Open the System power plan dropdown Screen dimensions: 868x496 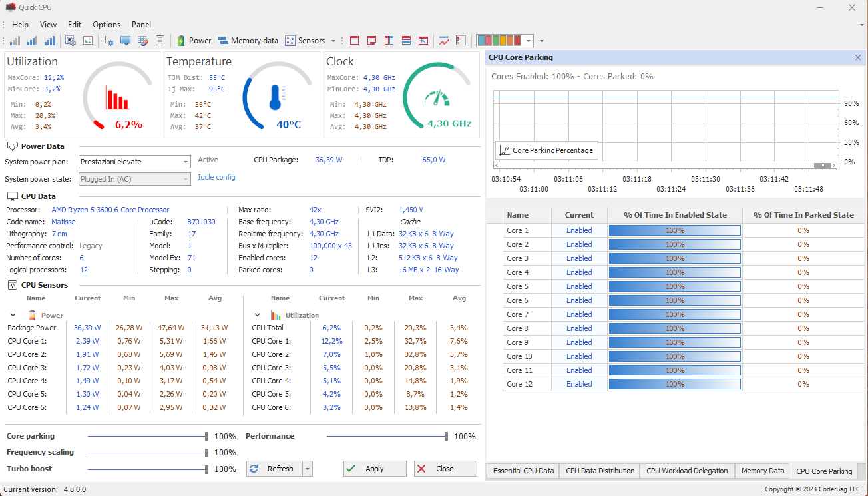click(186, 162)
